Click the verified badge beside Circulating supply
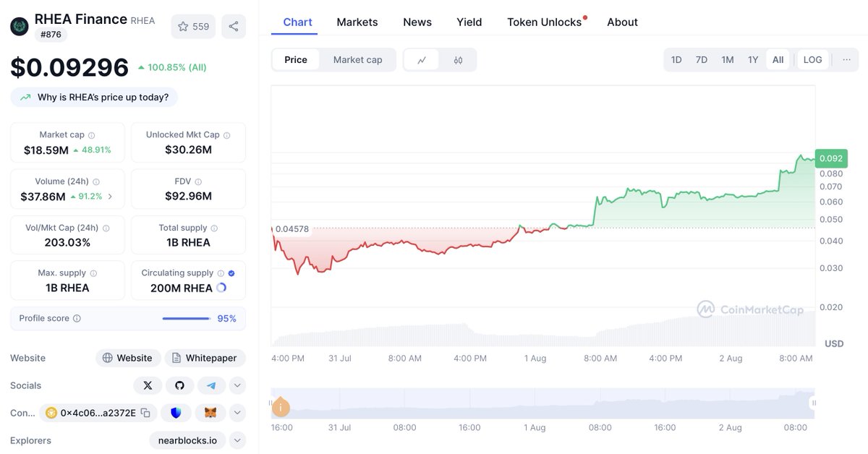 pos(231,273)
